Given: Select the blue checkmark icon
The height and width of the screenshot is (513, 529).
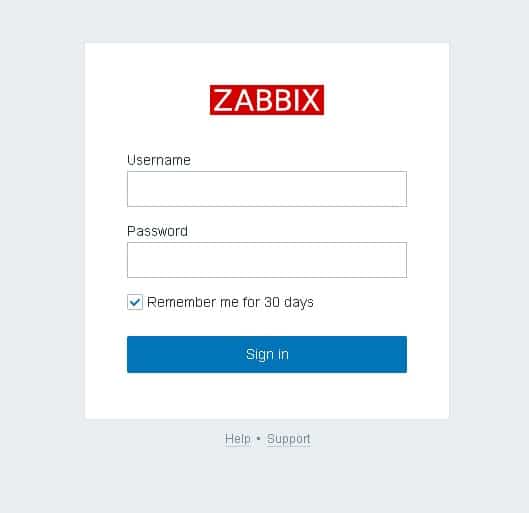Looking at the screenshot, I should [135, 302].
